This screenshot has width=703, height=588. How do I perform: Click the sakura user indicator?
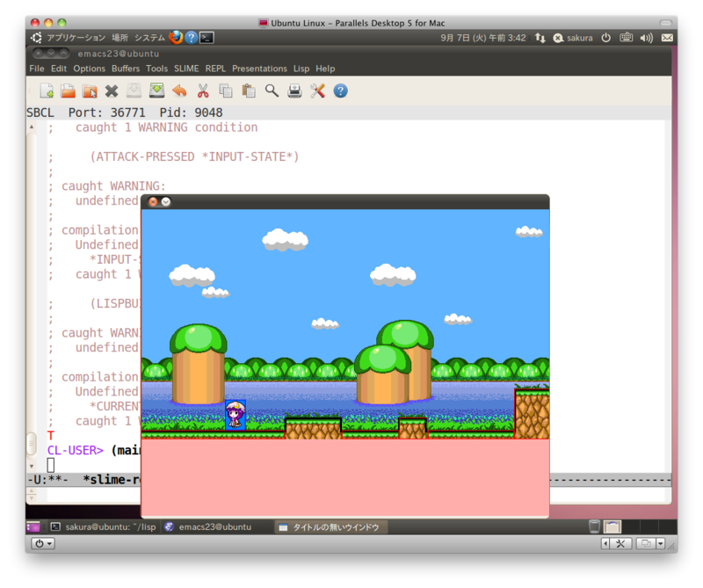(573, 38)
